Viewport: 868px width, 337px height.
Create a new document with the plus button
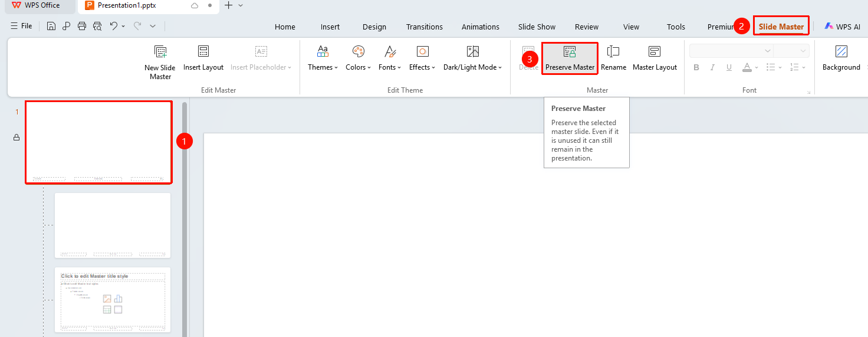click(229, 5)
